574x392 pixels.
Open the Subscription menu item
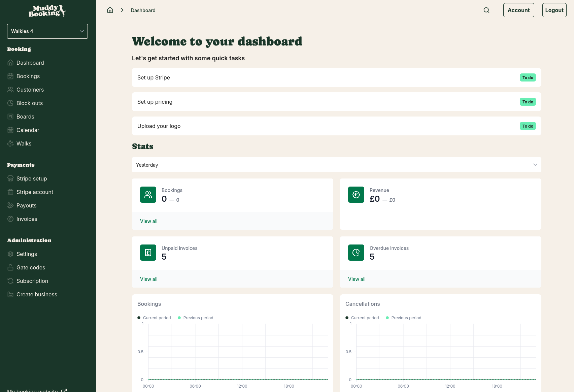[x=32, y=281]
